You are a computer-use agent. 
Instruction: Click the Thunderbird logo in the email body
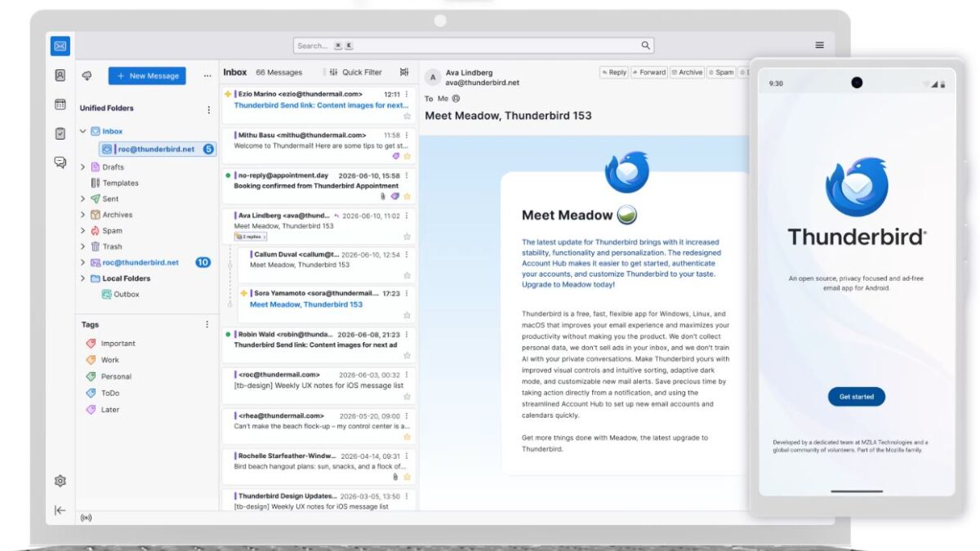tap(626, 172)
